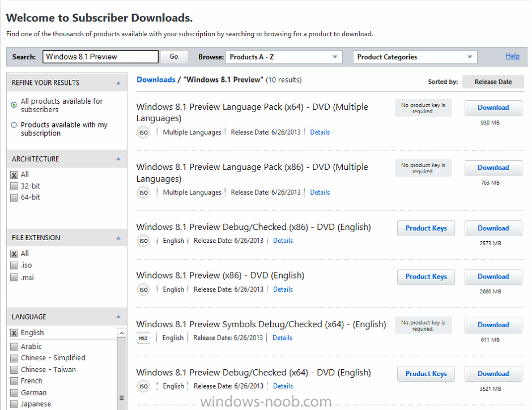This screenshot has height=410, width=532.
Task: Change sorting via Release Date button
Action: click(493, 82)
